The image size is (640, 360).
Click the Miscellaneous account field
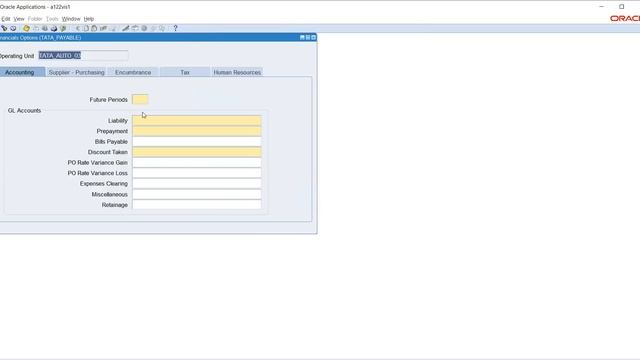pos(197,194)
